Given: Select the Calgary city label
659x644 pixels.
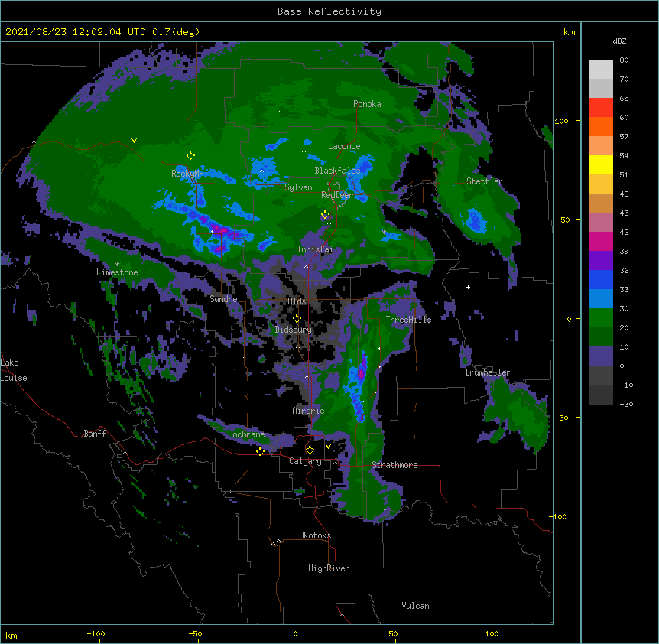Looking at the screenshot, I should pyautogui.click(x=305, y=461).
